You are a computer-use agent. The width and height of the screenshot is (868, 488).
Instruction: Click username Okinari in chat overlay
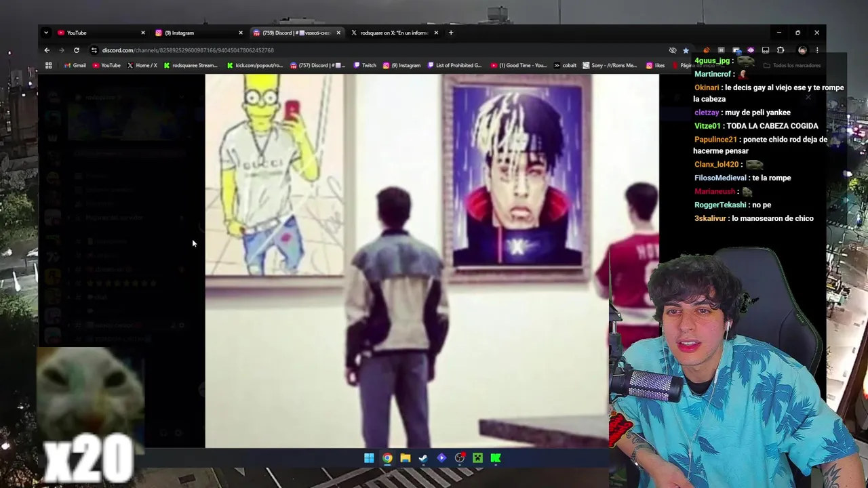[707, 87]
